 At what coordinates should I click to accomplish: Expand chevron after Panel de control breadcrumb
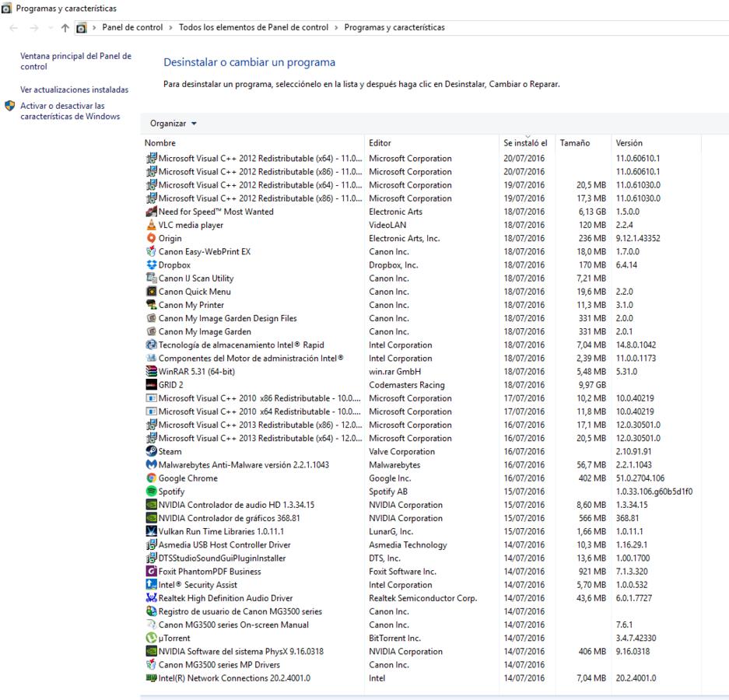pyautogui.click(x=171, y=28)
